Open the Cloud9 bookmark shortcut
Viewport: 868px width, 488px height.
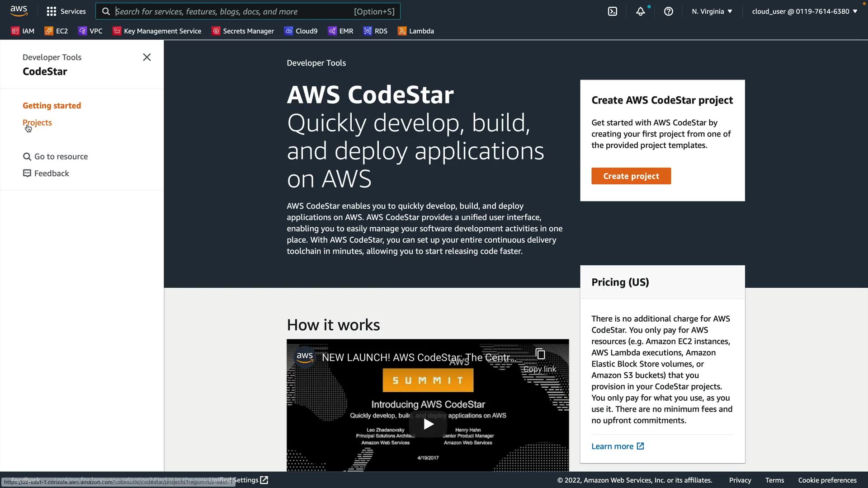tap(301, 31)
